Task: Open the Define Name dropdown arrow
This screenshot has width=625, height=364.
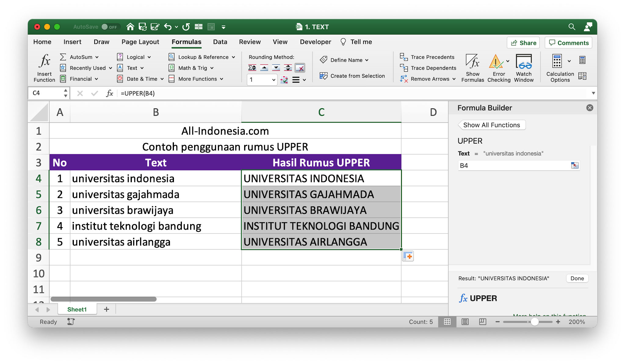Action: (x=367, y=60)
